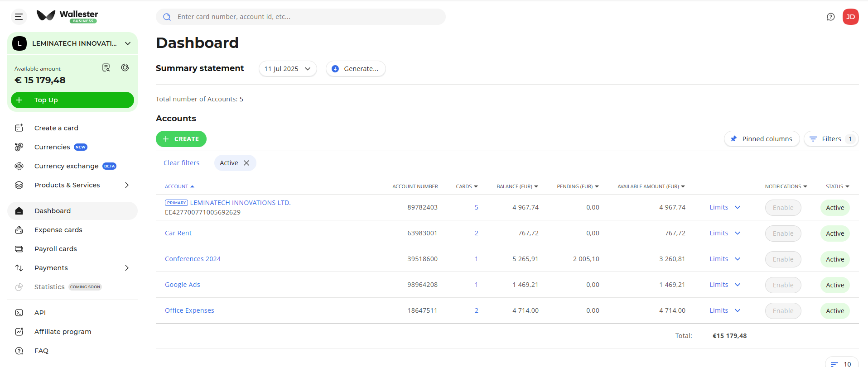Enable notifications for Office Expenses account
Image resolution: width=868 pixels, height=367 pixels.
(783, 311)
